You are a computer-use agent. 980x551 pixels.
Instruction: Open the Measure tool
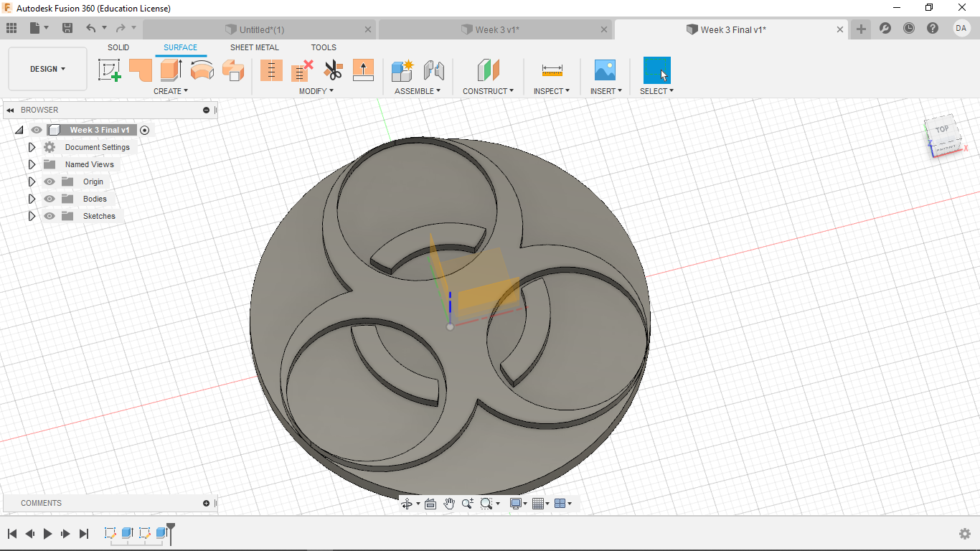(552, 70)
